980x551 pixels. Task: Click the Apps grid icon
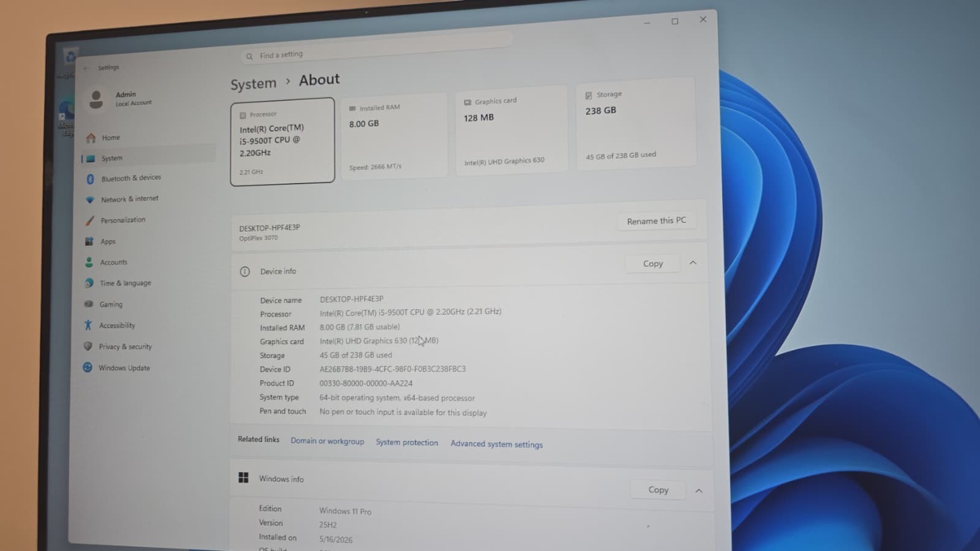(89, 241)
